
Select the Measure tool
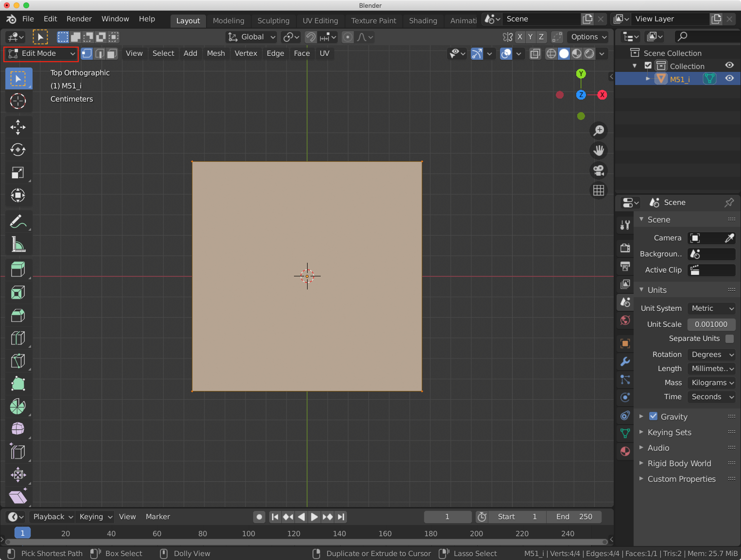coord(18,244)
